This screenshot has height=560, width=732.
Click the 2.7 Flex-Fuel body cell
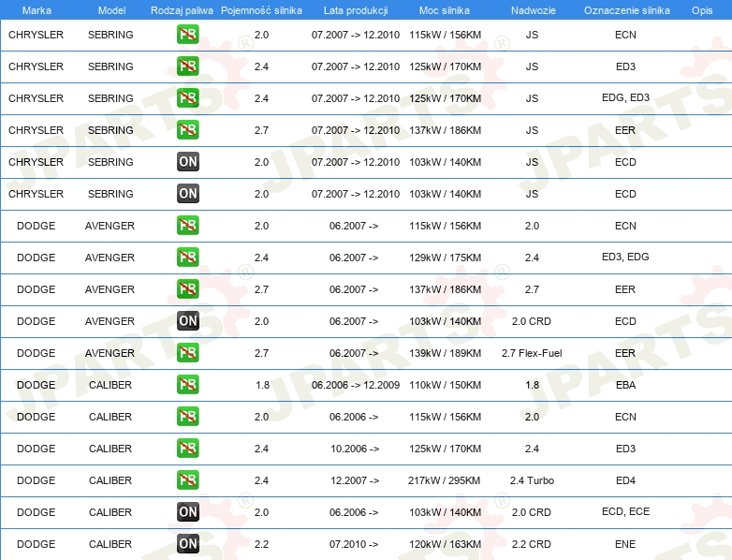click(532, 353)
